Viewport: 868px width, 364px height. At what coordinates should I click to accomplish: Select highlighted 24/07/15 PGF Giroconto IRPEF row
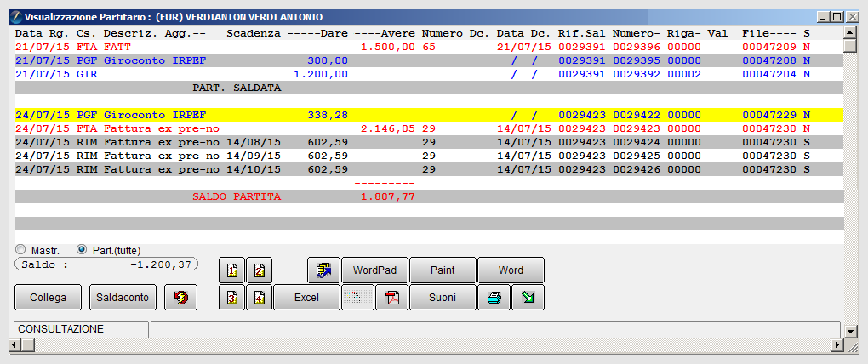click(429, 115)
